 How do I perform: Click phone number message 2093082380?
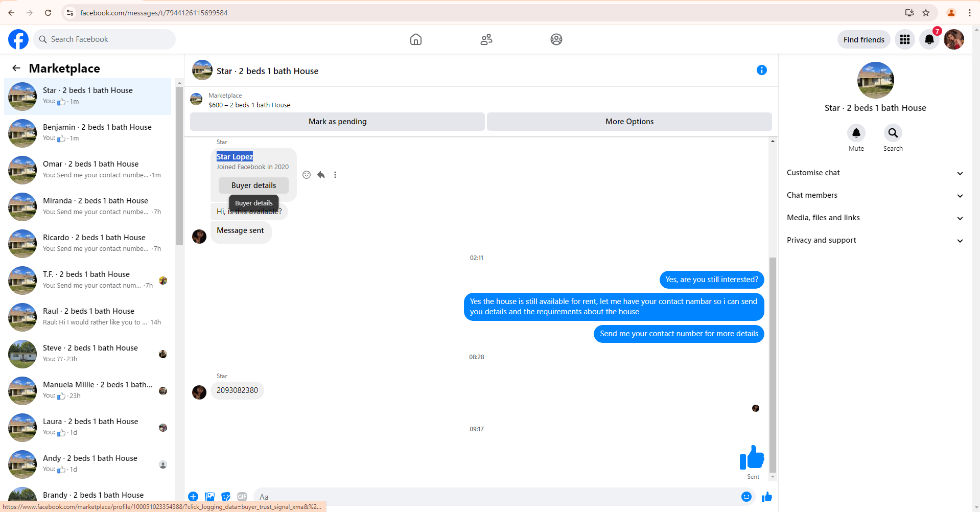click(237, 390)
